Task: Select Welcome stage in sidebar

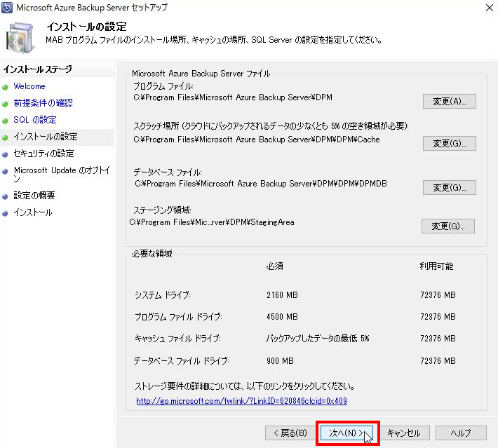Action: (29, 86)
